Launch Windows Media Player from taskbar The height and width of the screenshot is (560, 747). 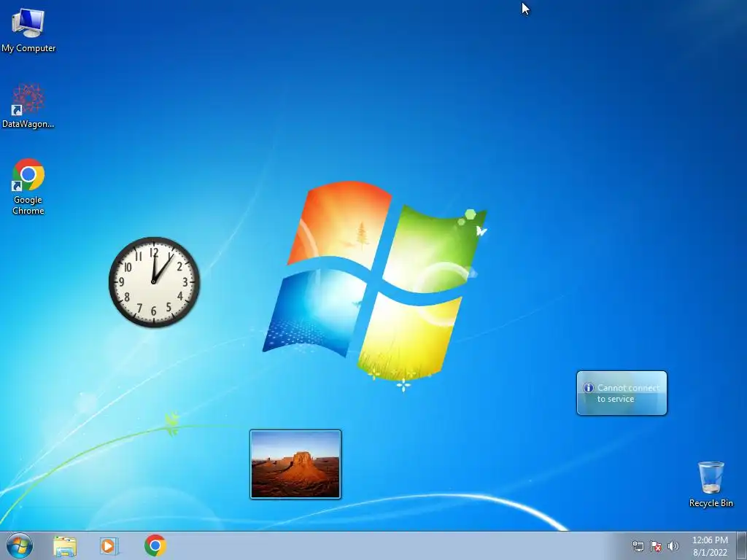coord(109,545)
